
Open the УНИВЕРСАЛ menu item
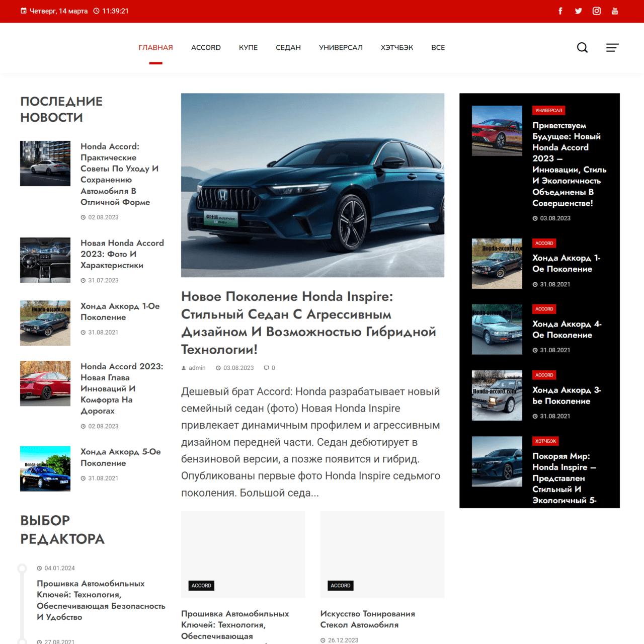click(341, 48)
